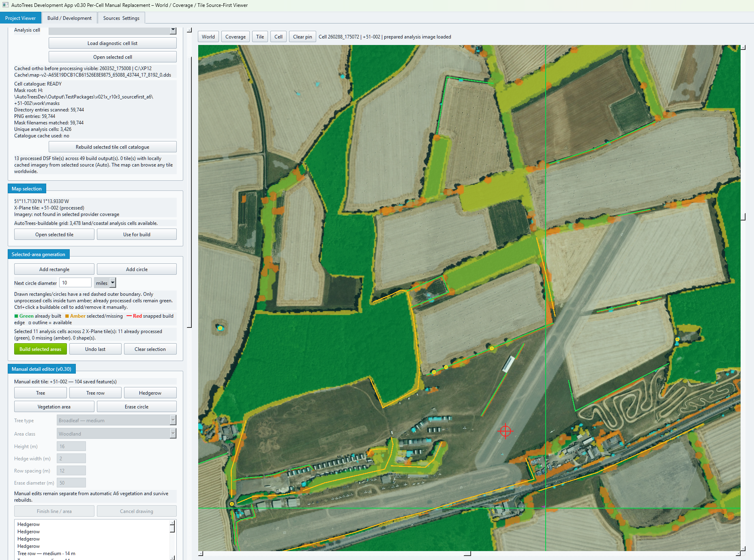This screenshot has height=560, width=754.
Task: Click Use for build button
Action: pyautogui.click(x=137, y=235)
